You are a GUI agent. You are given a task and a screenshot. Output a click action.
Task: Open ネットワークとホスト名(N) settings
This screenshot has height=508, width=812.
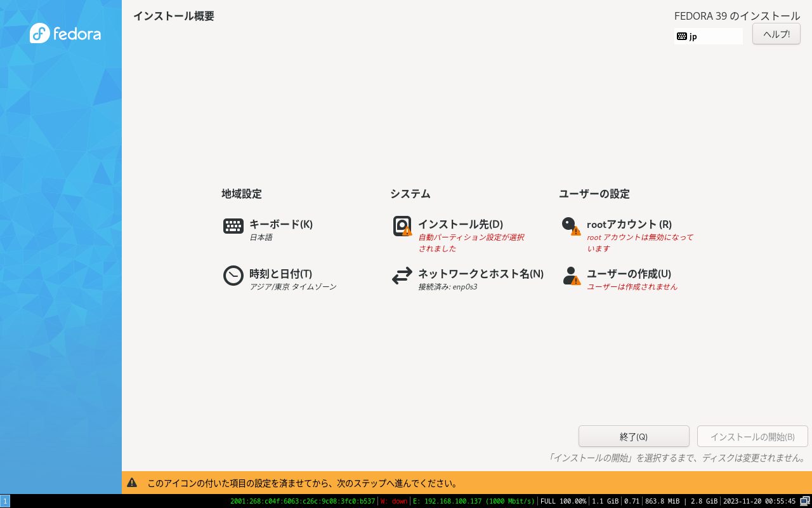coord(481,274)
